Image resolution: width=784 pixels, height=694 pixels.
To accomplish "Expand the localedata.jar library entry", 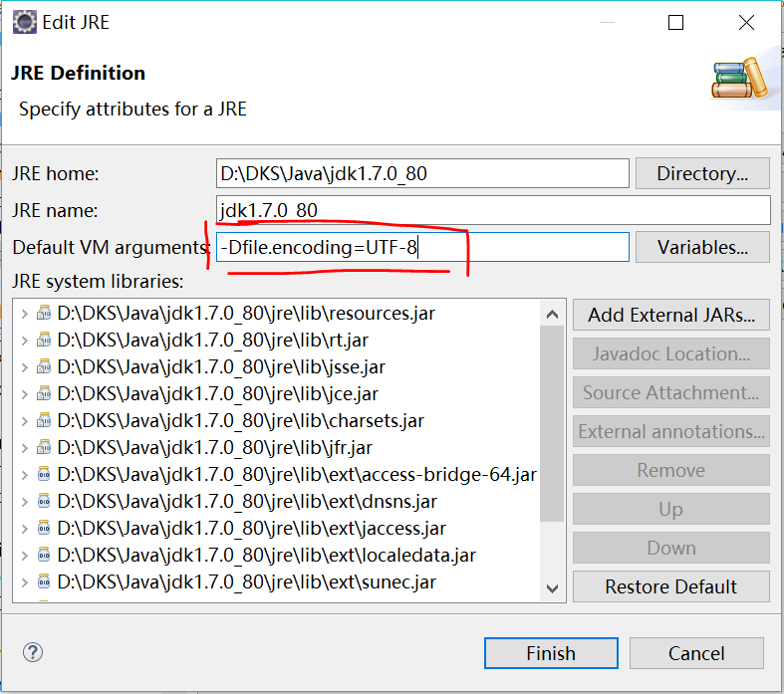I will (x=24, y=556).
